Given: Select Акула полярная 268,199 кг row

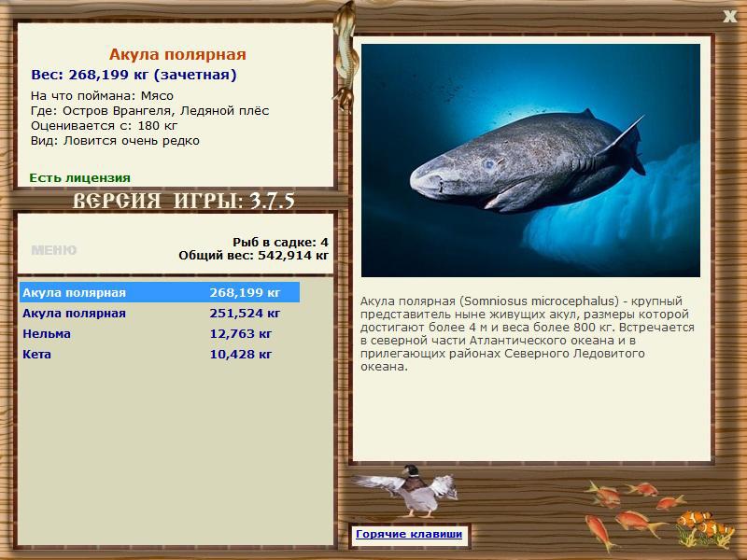Looking at the screenshot, I should click(160, 292).
